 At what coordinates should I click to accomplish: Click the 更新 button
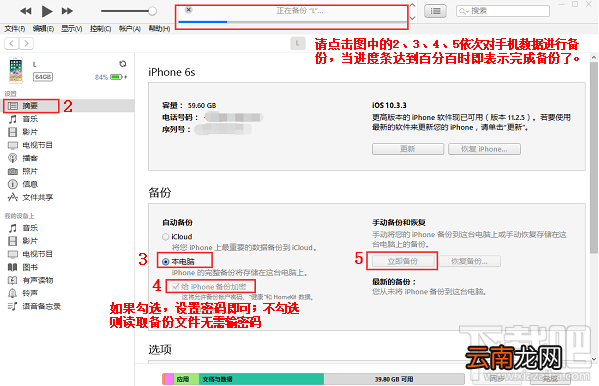(408, 149)
